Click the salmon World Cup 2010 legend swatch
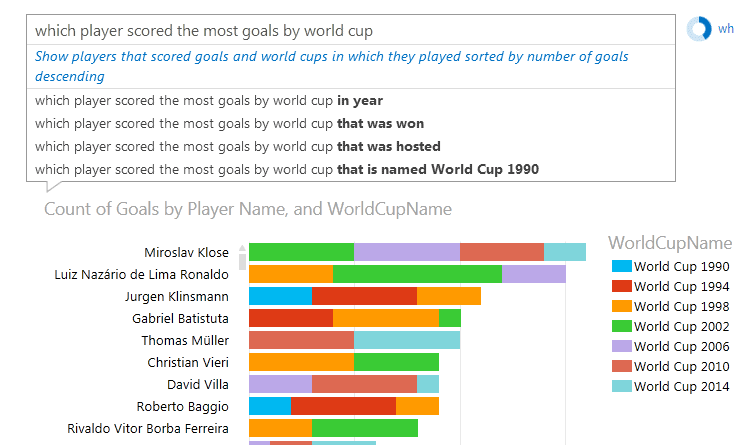This screenshot has height=445, width=734. pos(620,367)
